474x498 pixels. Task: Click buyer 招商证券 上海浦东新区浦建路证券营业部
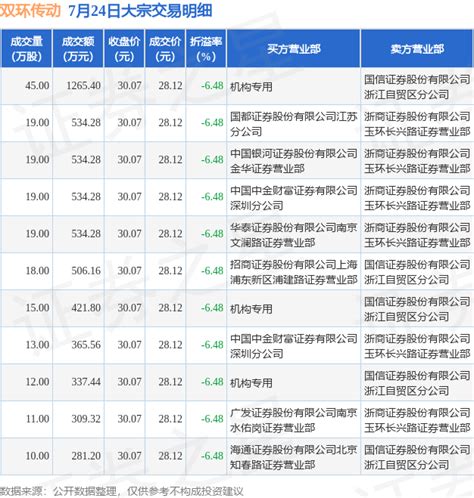coord(293,272)
